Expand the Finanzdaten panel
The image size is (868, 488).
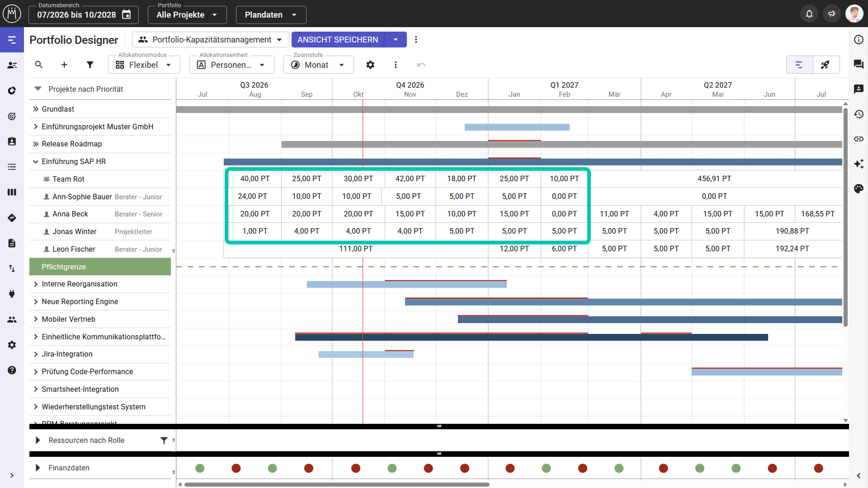point(38,468)
